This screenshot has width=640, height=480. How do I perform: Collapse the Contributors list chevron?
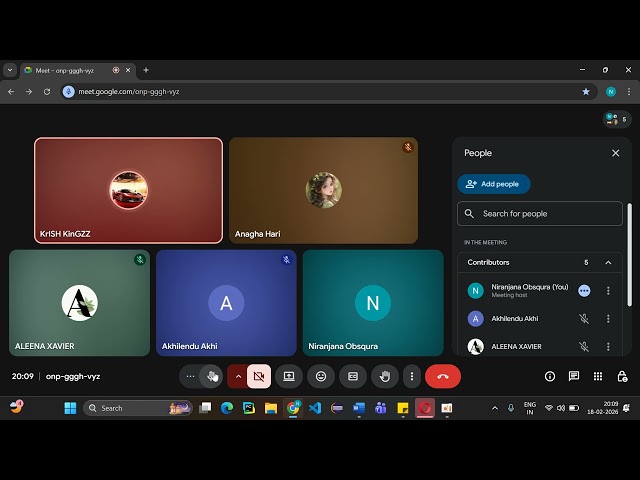coord(608,263)
